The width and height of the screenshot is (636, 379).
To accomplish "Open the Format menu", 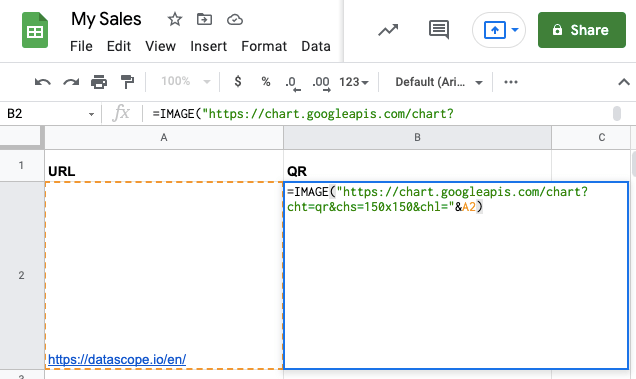I will 264,46.
